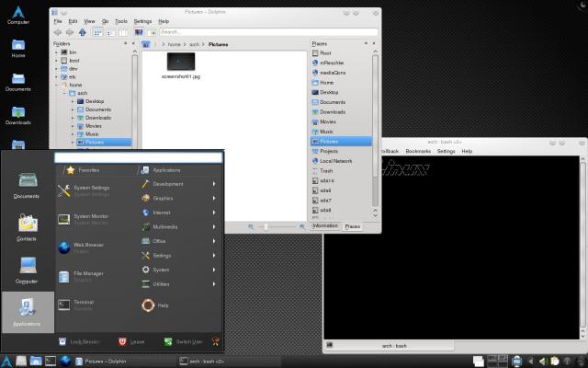Screen dimensions: 588x368
Task: Click Lock Session in launcher
Action: pos(80,341)
